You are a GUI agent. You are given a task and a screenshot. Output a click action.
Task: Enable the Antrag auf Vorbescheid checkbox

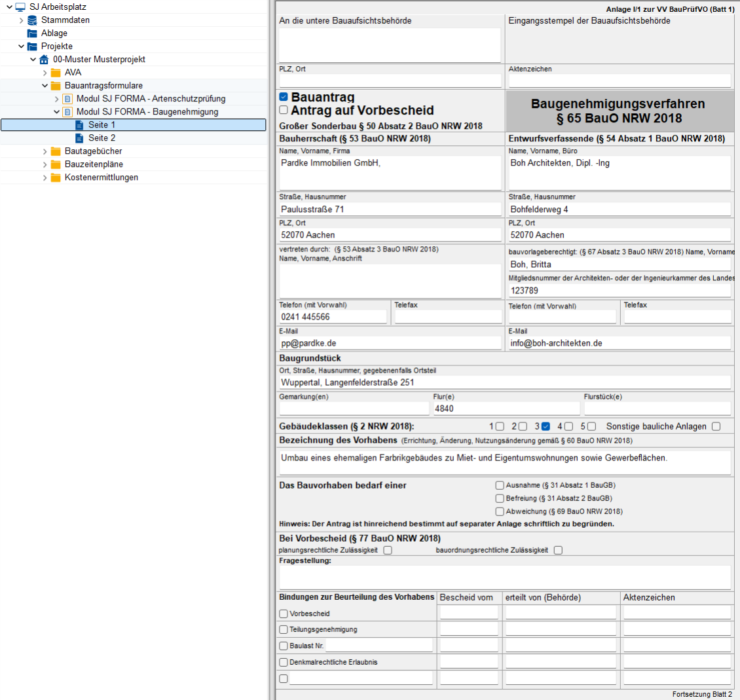point(284,110)
